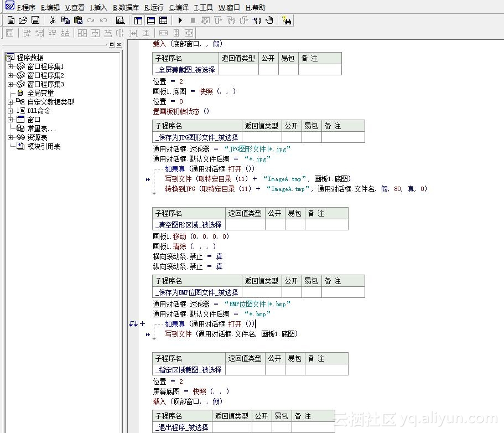Viewport: 504px width, 433px height.
Task: Click subroutine name _指定区域截图_被选择
Action: [x=189, y=370]
